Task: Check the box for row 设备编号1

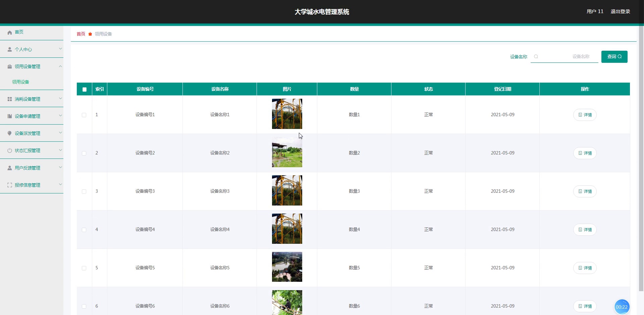Action: [84, 115]
